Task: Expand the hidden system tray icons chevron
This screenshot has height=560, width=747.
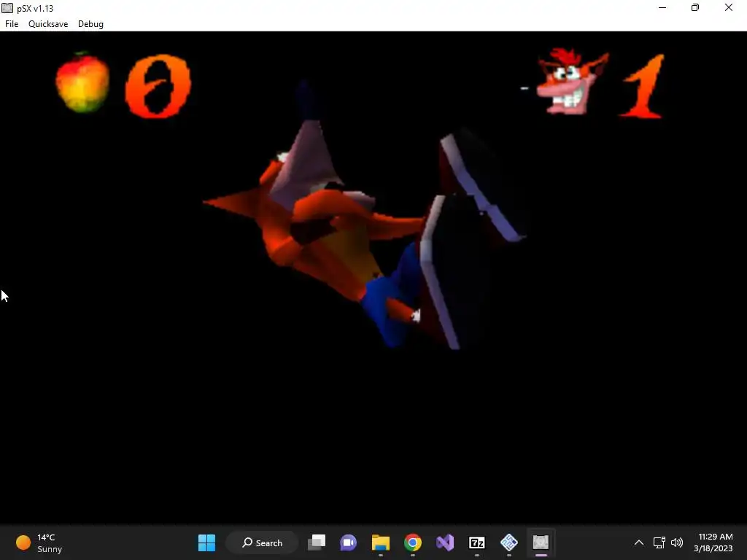Action: 639,542
